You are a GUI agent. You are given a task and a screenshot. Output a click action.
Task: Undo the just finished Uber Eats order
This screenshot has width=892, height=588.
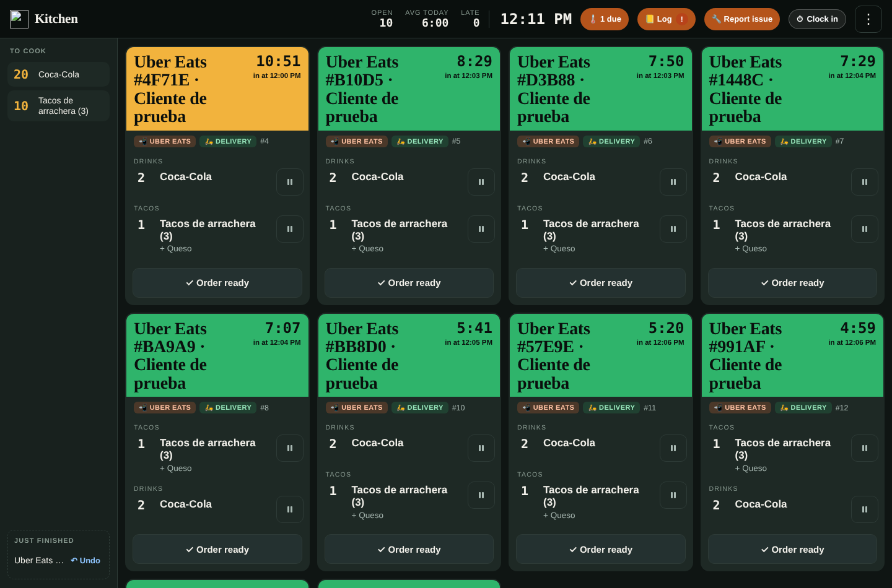point(85,561)
